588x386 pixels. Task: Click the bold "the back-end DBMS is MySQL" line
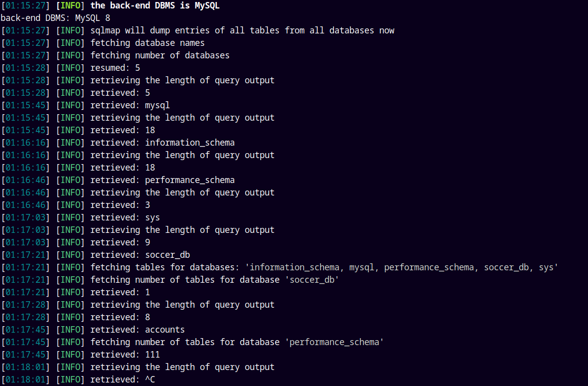tap(162, 6)
